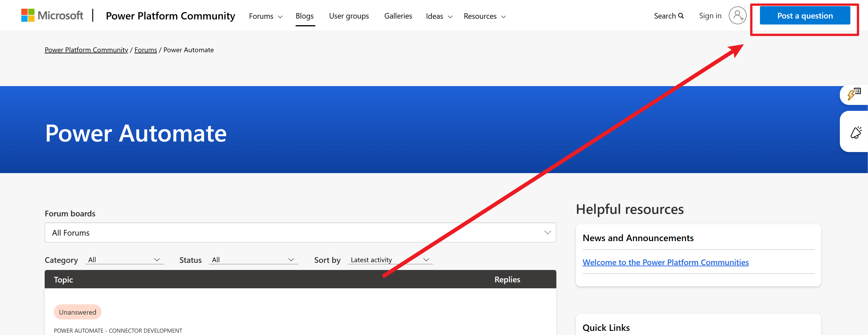Click the Search magnifier icon

(681, 16)
